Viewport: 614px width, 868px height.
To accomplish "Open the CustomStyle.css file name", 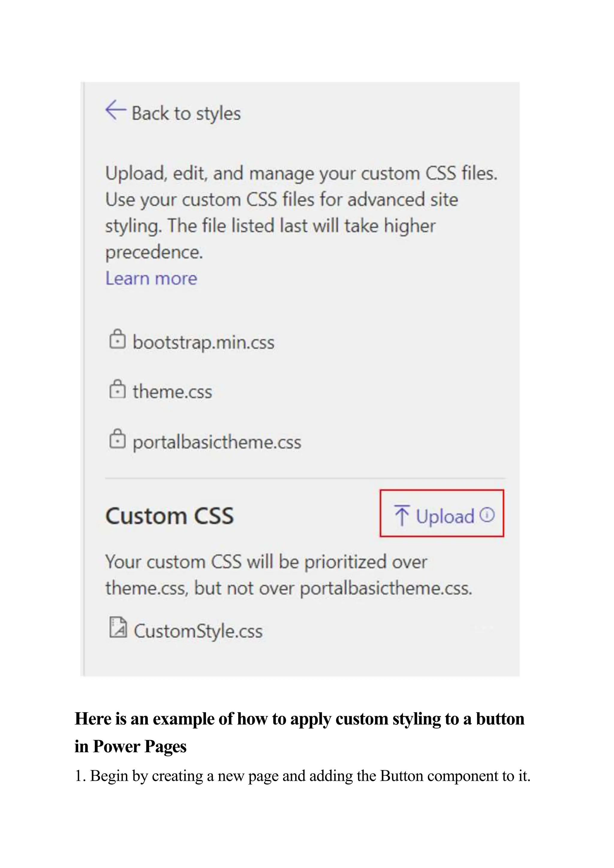I will tap(198, 631).
